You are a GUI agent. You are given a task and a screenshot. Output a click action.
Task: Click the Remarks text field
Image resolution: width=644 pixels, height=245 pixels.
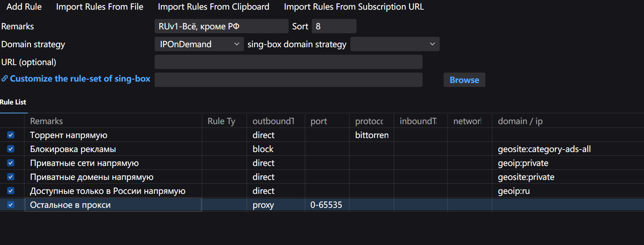pyautogui.click(x=221, y=26)
